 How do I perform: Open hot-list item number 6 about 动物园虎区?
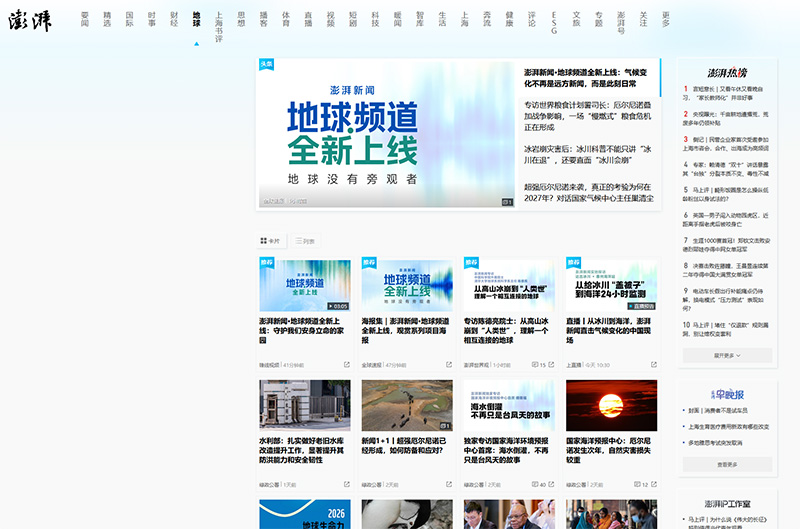point(726,219)
